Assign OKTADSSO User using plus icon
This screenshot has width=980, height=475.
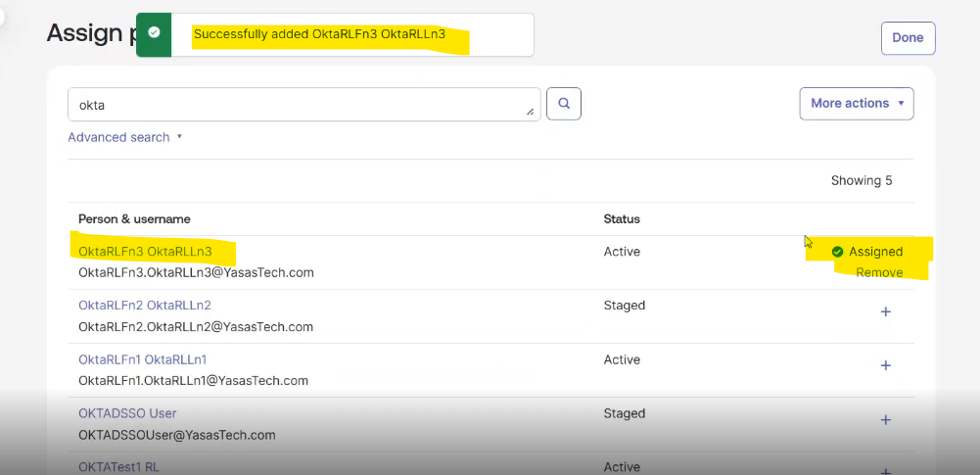[886, 419]
